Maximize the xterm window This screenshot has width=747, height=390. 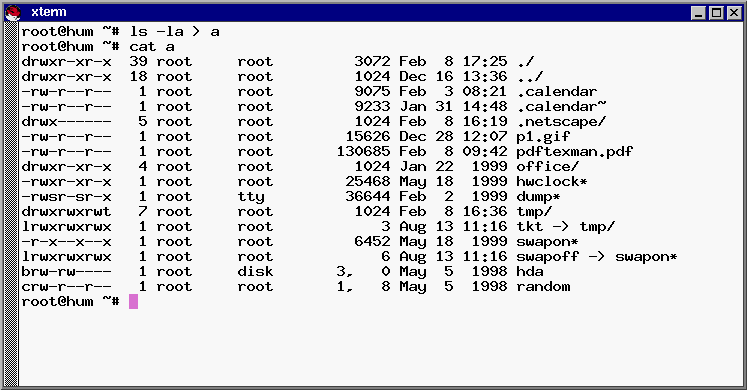(716, 13)
